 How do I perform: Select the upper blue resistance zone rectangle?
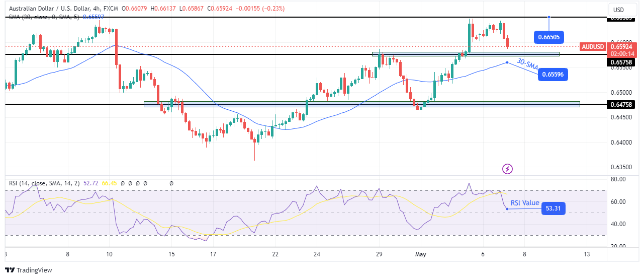click(466, 54)
